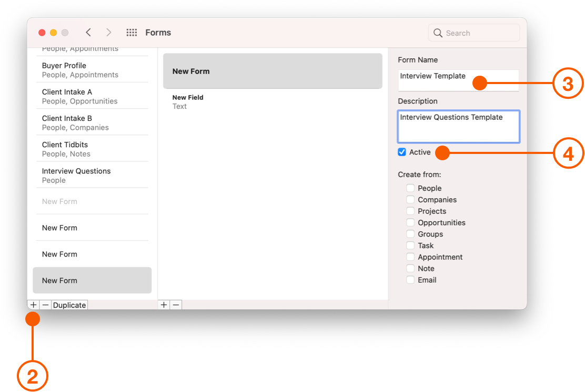585x392 pixels.
Task: Check the Groups checkbox
Action: click(x=410, y=234)
